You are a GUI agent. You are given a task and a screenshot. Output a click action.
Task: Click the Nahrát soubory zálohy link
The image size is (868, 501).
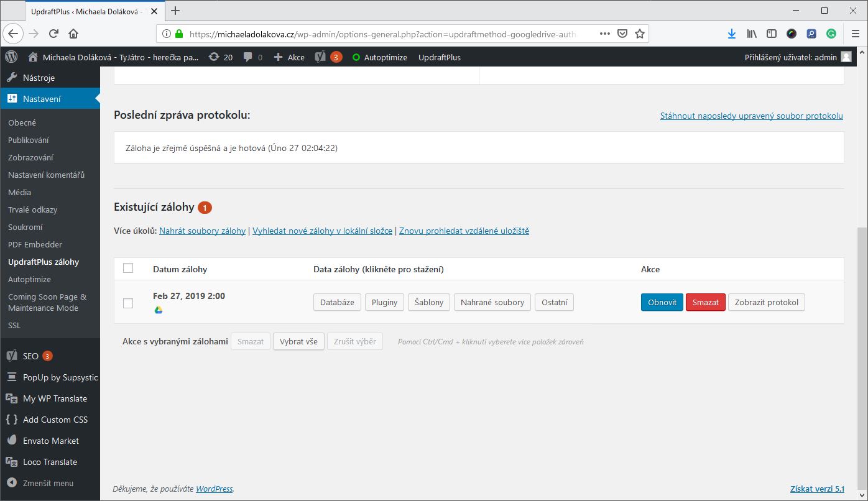[x=202, y=231]
